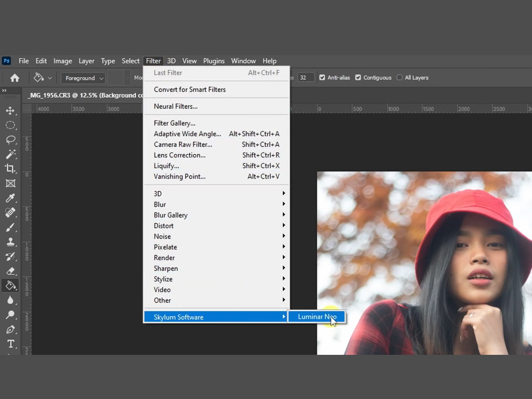532x399 pixels.
Task: Select the Move tool
Action: point(10,111)
